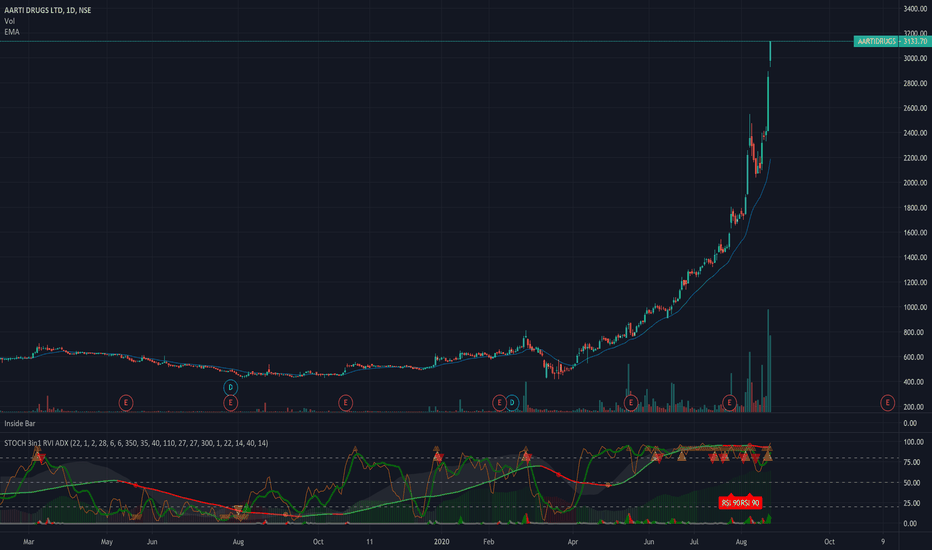Click the dividend D marker above Aug 2019
Viewport: 932px width, 550px height.
tap(231, 388)
